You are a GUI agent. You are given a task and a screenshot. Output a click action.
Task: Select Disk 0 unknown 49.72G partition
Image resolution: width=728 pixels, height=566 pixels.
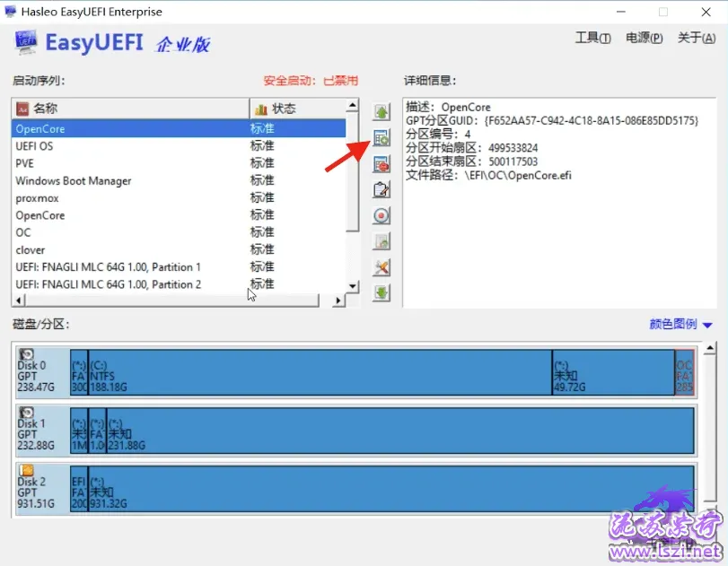tap(613, 372)
